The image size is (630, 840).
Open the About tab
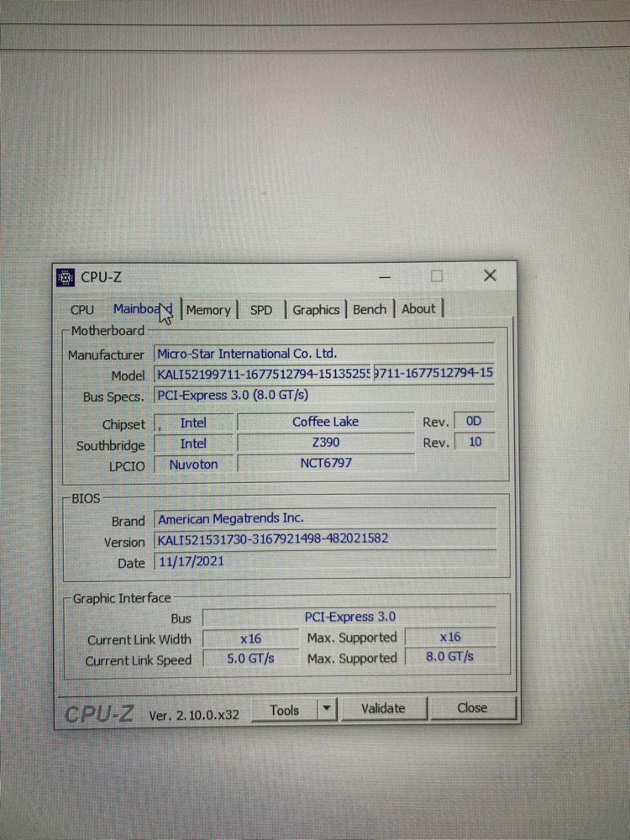point(418,308)
